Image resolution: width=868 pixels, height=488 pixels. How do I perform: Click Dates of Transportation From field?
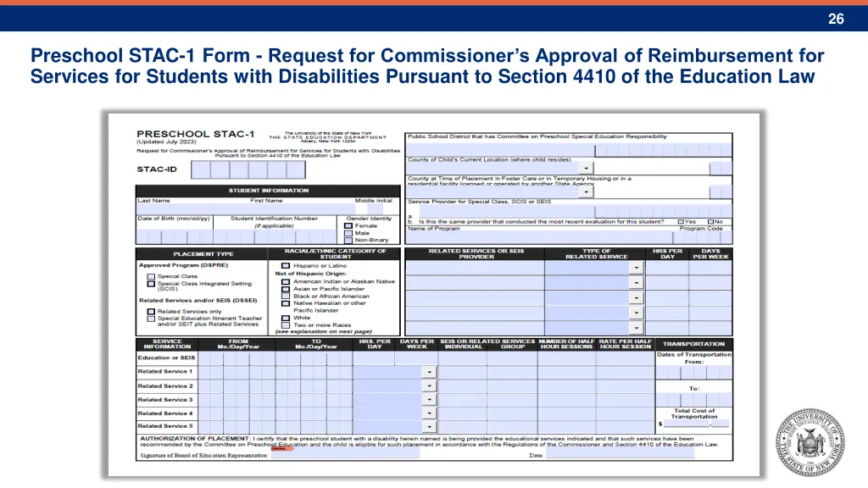(x=693, y=372)
